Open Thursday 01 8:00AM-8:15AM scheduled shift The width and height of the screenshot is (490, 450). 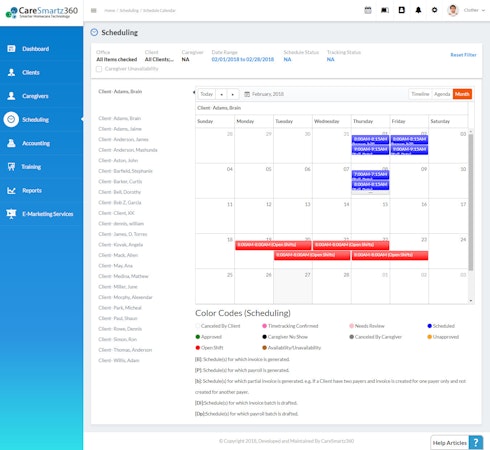click(370, 140)
